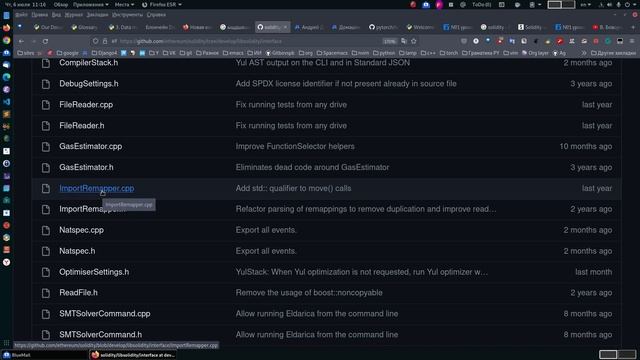Go back with the browser back arrow

click(x=21, y=41)
